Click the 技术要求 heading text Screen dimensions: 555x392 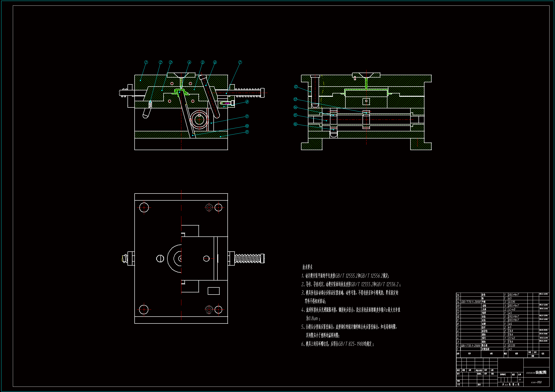[307, 267]
